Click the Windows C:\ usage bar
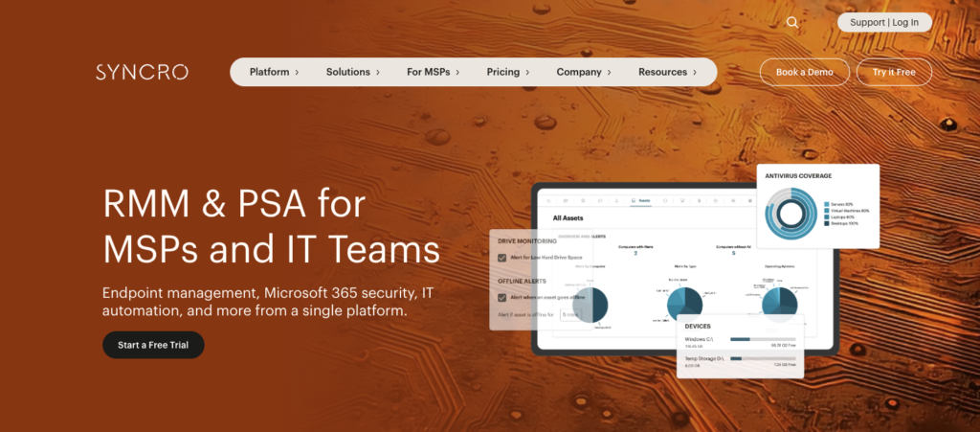The image size is (980, 432). tap(763, 339)
